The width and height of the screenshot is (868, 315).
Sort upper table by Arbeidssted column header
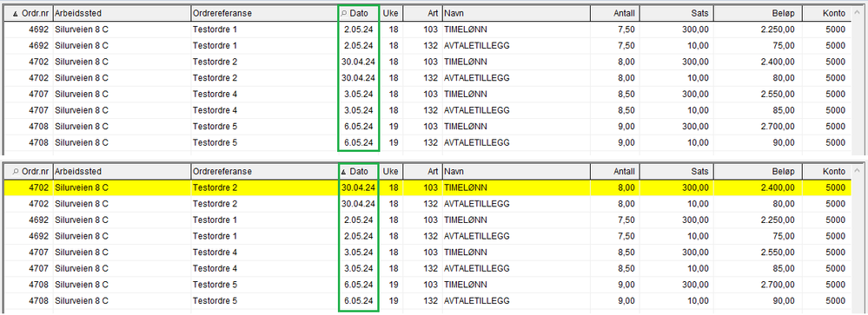(122, 13)
